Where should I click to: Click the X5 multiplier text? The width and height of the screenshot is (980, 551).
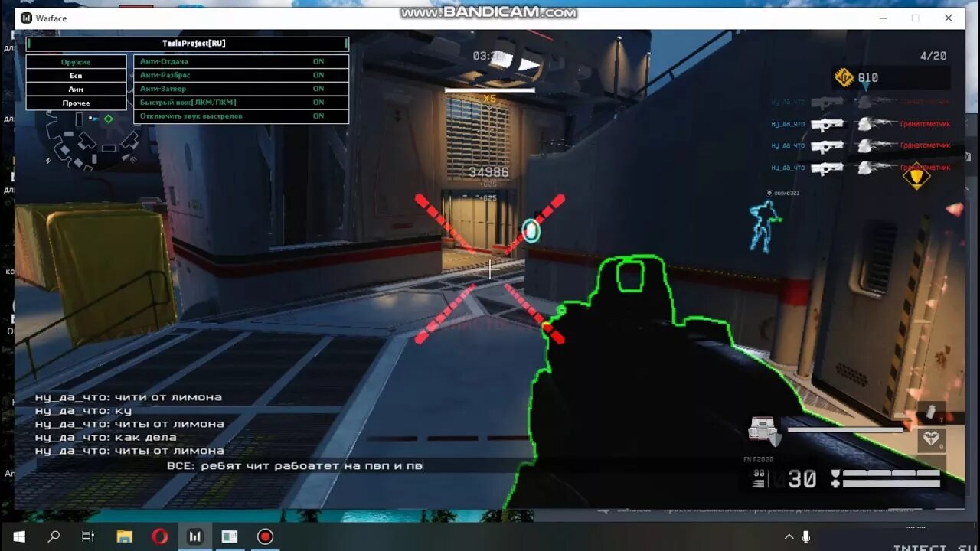490,99
